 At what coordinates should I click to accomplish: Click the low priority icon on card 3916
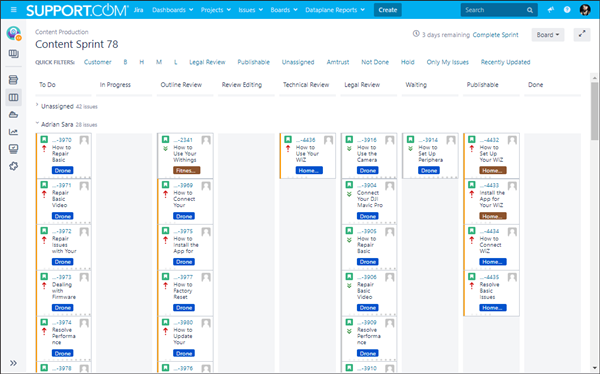(349, 149)
